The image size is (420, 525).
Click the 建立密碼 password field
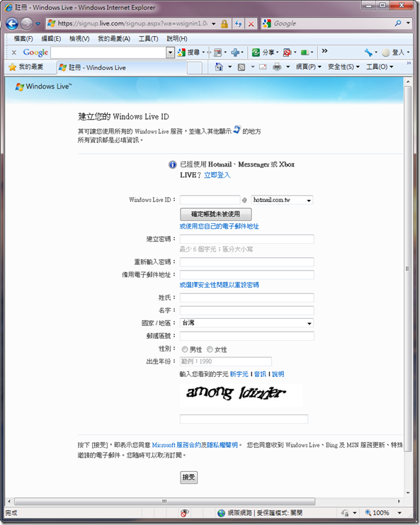point(247,239)
